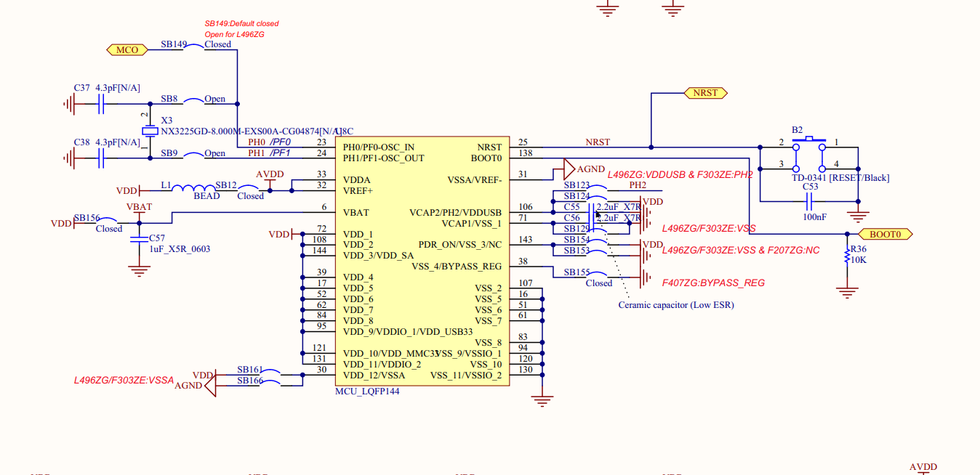Click pin number 106 beside VCAP2
Screen dimensions: 980x475
coord(526,207)
